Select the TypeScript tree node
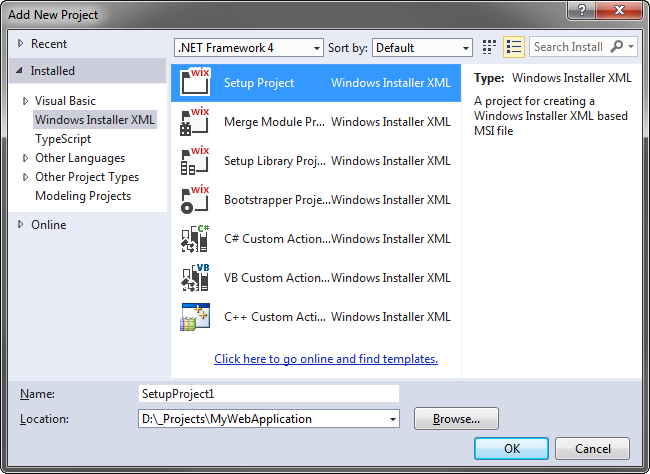 (63, 139)
